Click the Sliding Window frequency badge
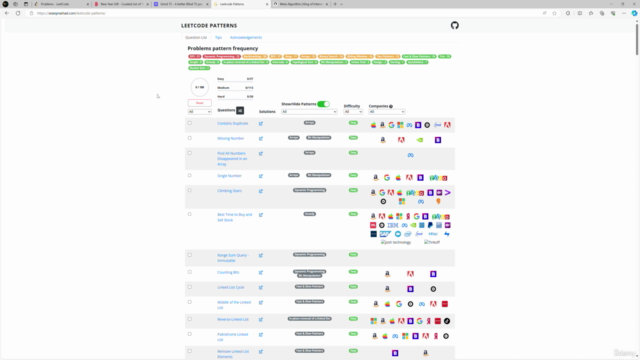Viewport: 640px width, 360px height. click(x=359, y=56)
